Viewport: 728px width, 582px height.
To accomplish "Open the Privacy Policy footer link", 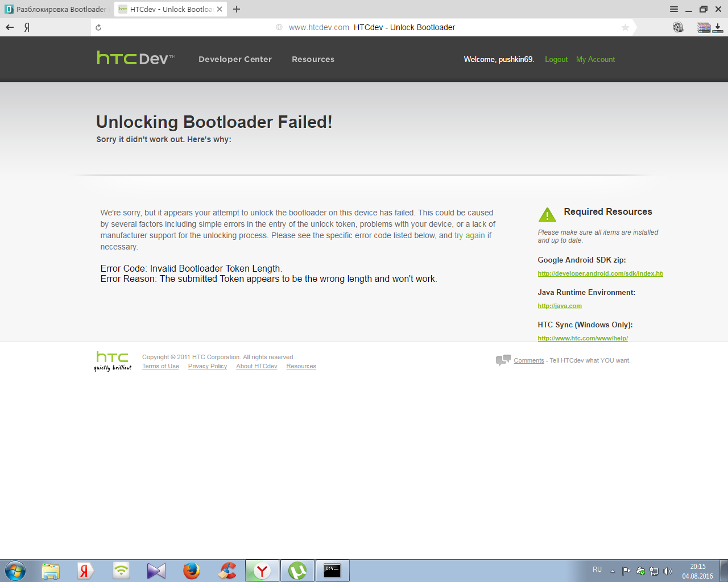I will point(207,366).
